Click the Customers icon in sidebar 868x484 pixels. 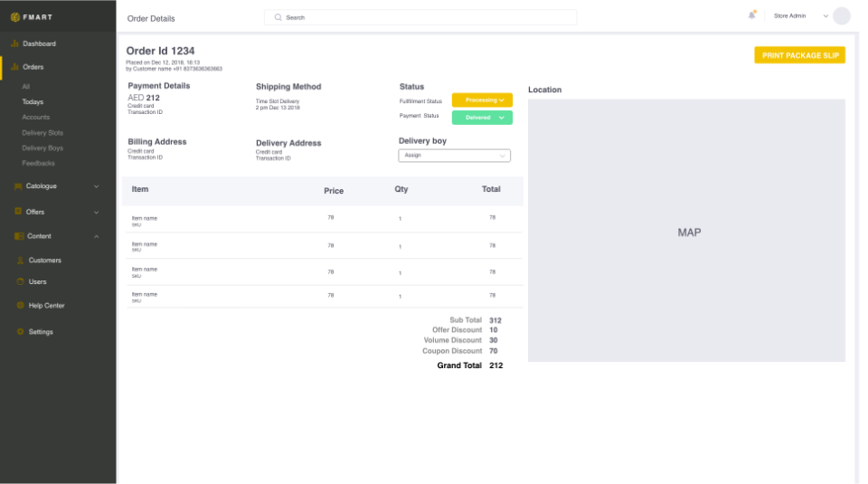[21, 261]
